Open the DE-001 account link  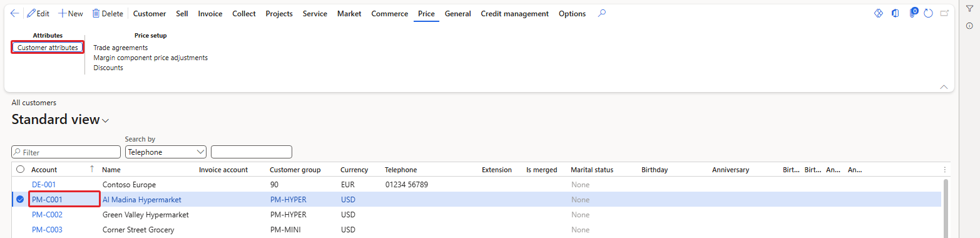click(44, 185)
